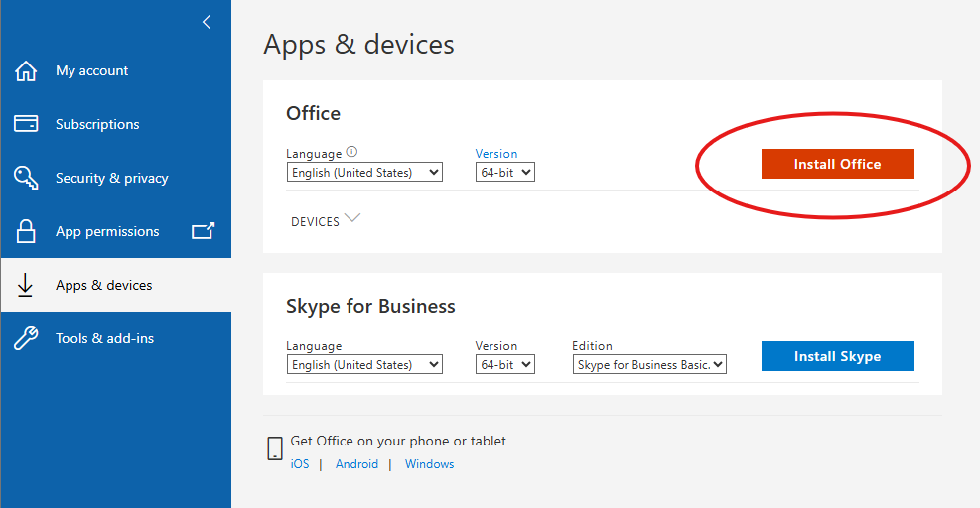Click the Office Version link label
The width and height of the screenshot is (980, 508).
click(496, 153)
